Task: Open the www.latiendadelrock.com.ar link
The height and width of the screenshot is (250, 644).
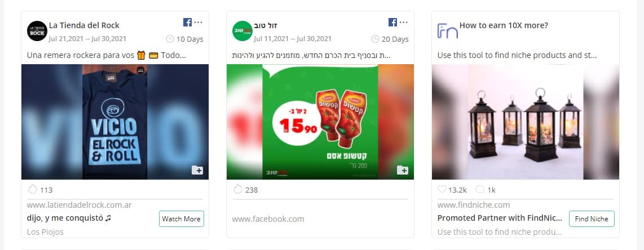Action: tap(80, 205)
